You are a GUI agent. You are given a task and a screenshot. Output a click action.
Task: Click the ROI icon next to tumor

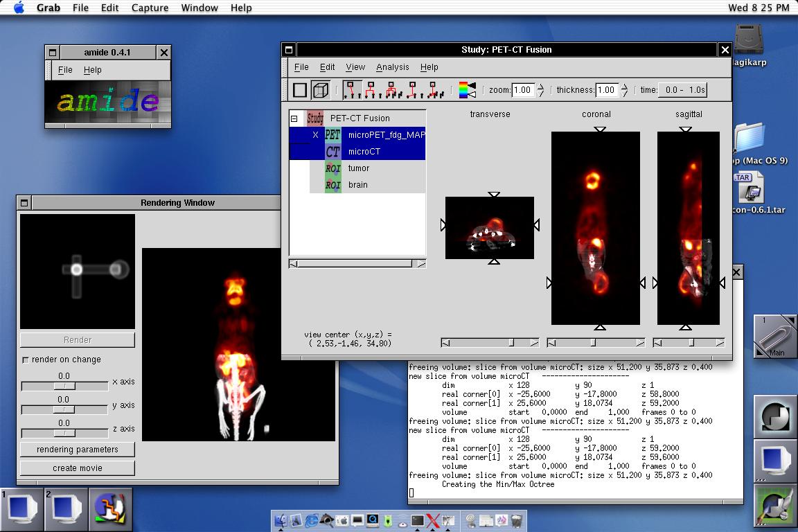[x=332, y=168]
